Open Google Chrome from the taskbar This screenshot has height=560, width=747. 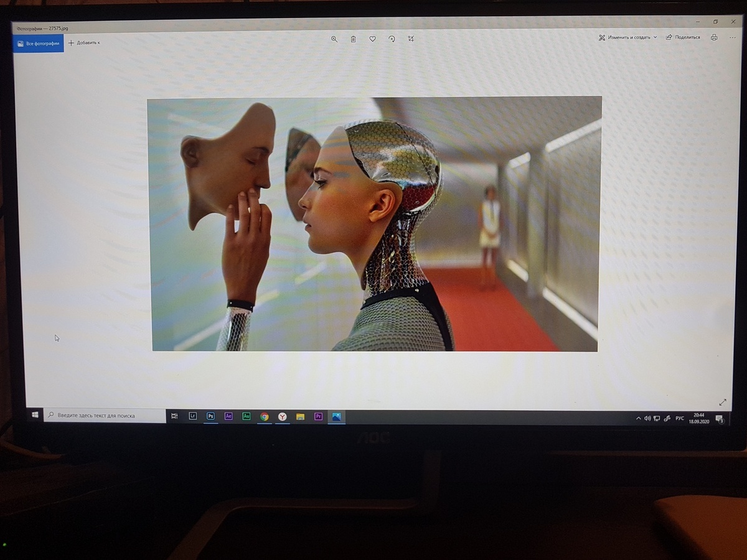pyautogui.click(x=265, y=417)
